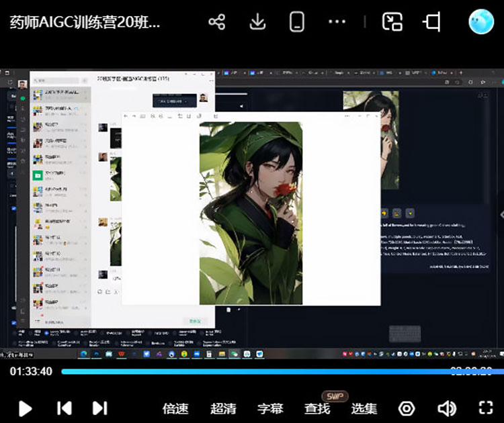Viewport: 504px width, 423px height.
Task: Open the mobile phone view icon
Action: click(296, 22)
